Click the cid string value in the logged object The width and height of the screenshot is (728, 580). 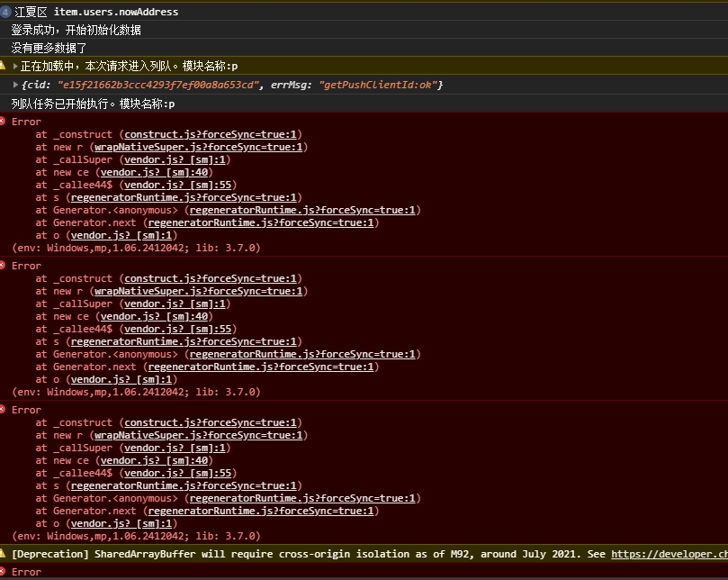(x=158, y=85)
